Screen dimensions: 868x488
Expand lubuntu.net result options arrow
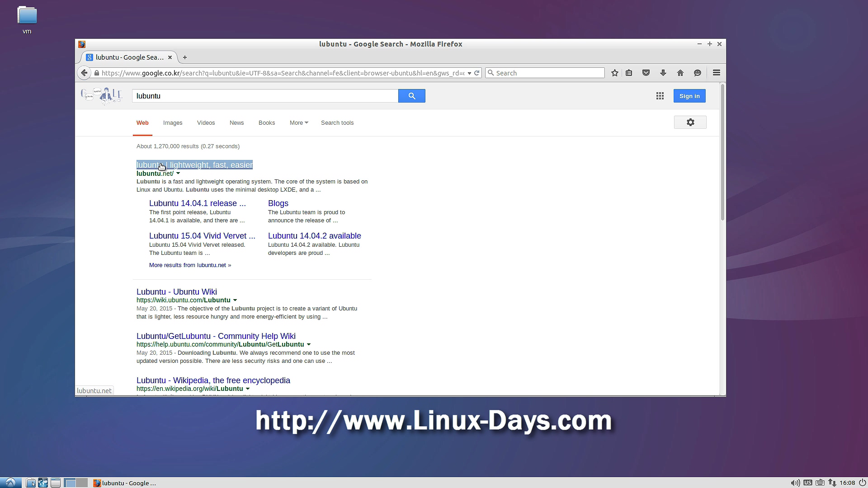point(178,174)
